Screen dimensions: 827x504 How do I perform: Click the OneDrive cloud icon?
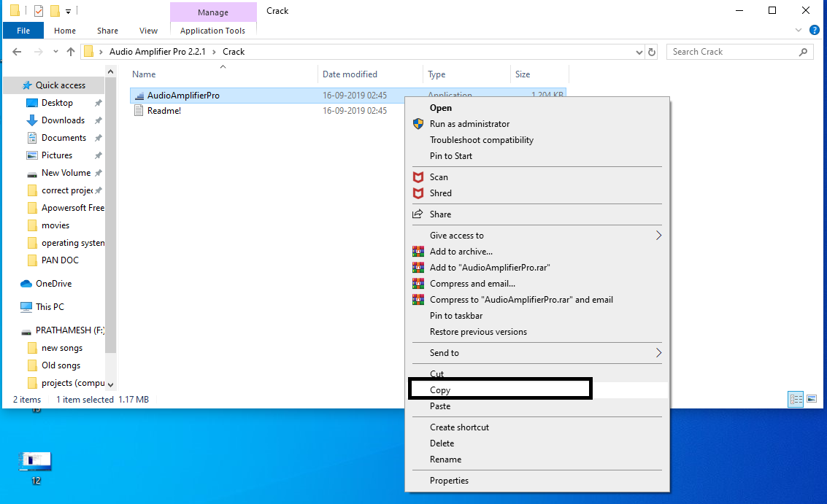click(26, 284)
